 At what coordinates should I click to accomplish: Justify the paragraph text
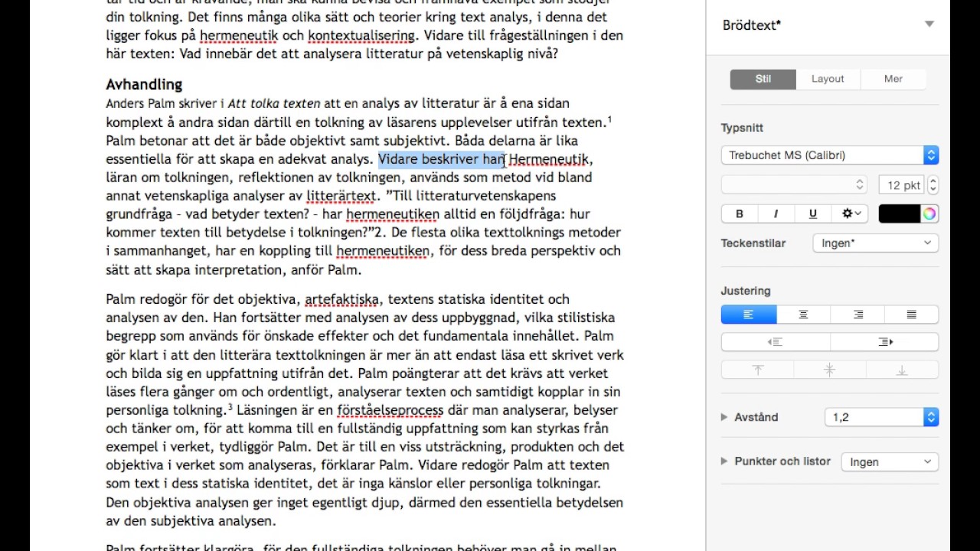(x=911, y=315)
